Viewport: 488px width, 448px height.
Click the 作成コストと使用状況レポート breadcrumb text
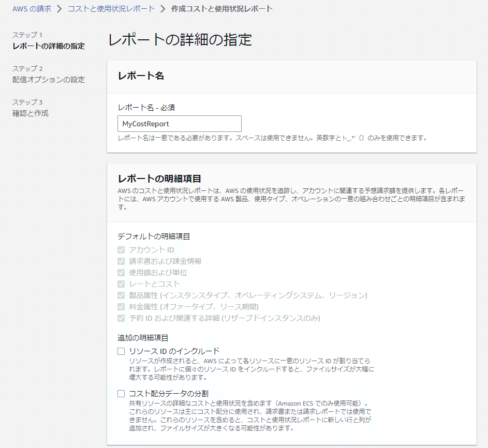click(222, 9)
